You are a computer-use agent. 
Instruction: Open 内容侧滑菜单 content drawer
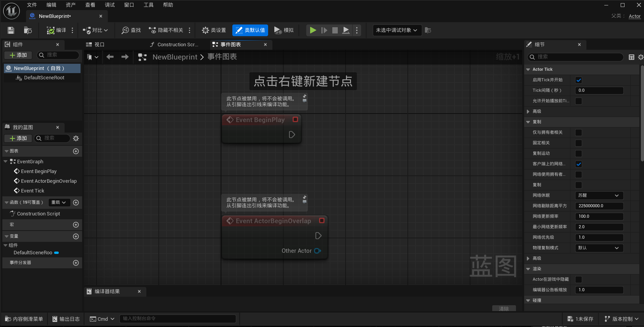[24, 319]
